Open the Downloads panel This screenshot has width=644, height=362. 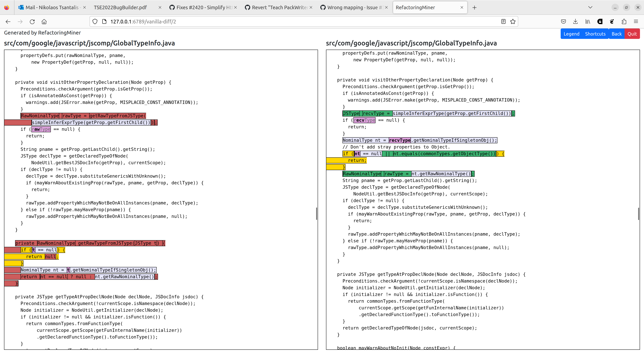576,22
